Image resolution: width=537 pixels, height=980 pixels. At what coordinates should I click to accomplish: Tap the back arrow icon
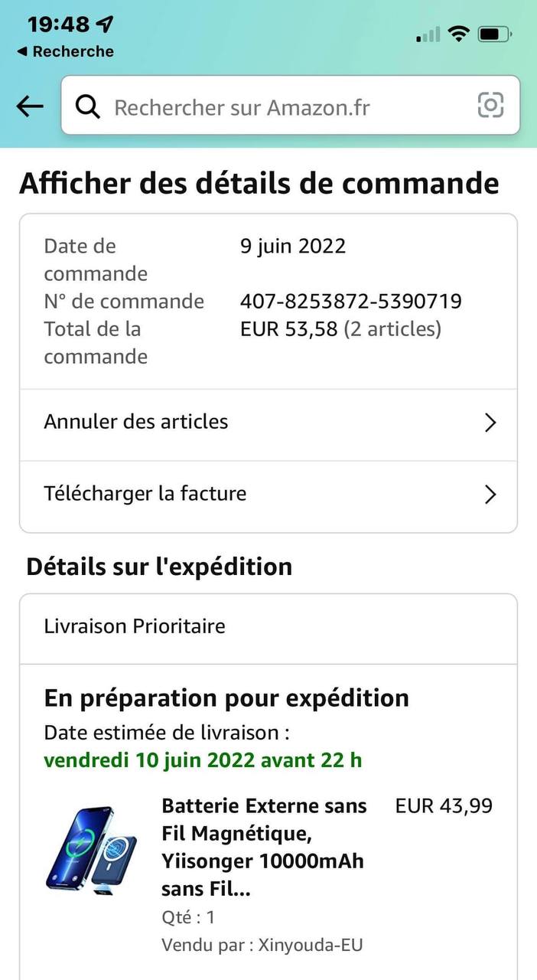tap(30, 106)
